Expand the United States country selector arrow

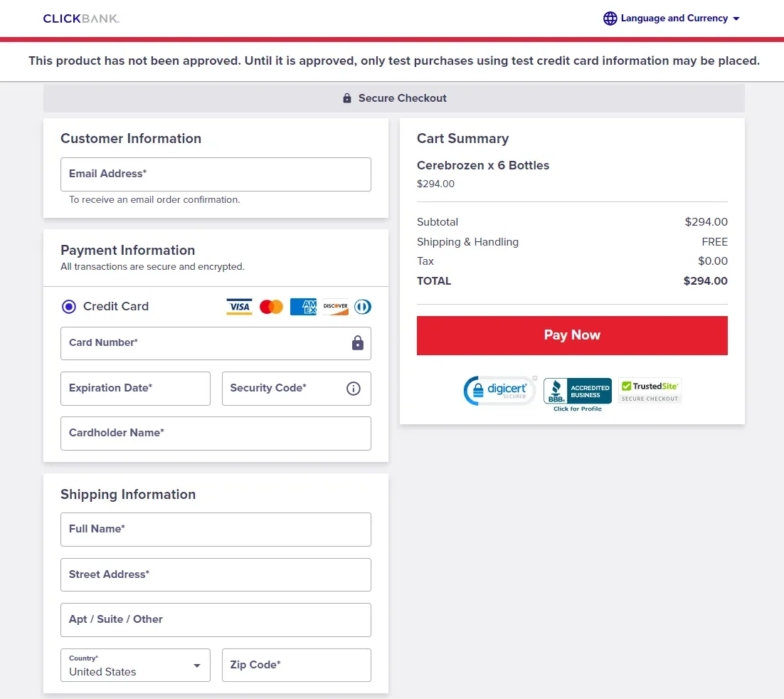tap(196, 665)
